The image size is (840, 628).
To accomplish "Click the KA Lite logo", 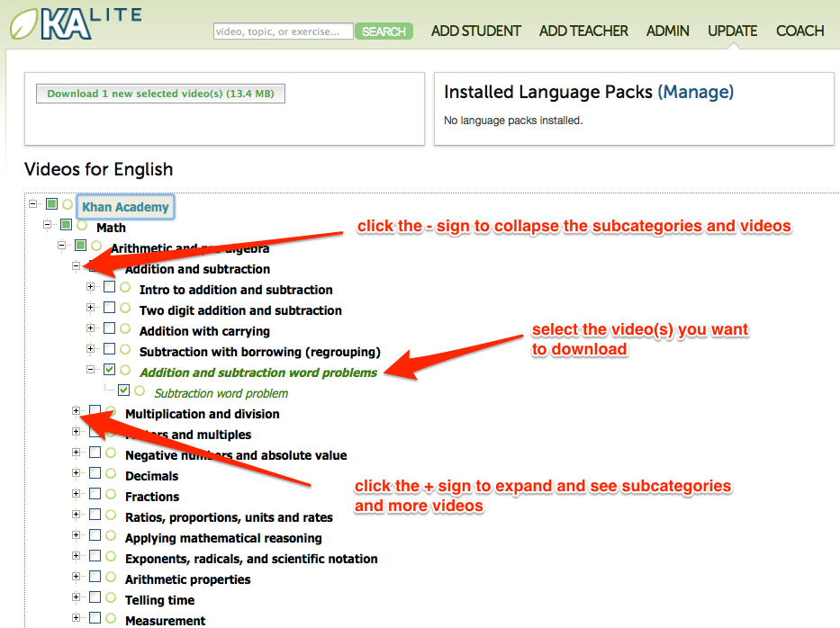I will [76, 22].
